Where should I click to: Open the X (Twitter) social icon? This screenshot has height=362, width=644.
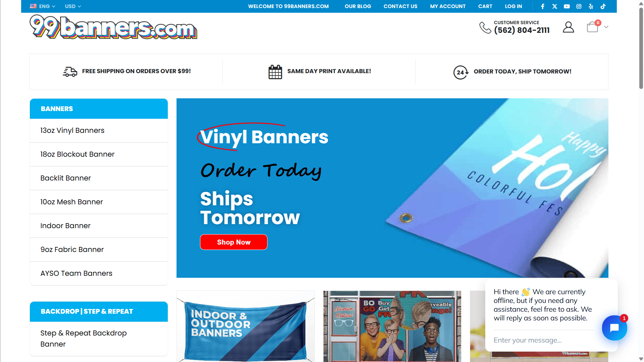coord(555,6)
